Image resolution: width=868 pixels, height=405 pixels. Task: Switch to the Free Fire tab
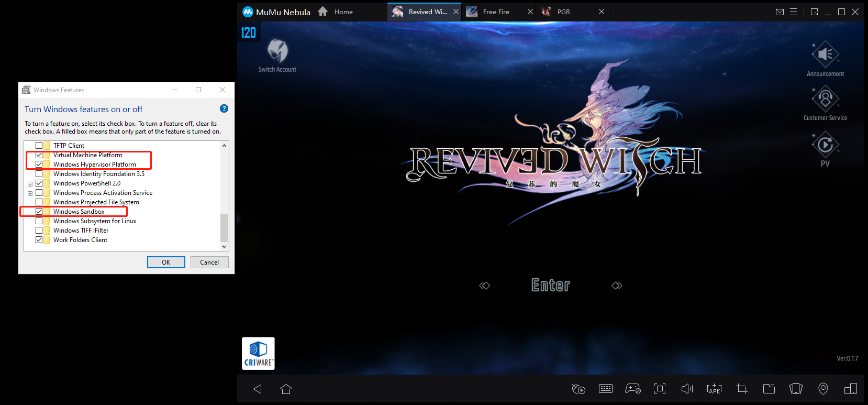pyautogui.click(x=495, y=12)
